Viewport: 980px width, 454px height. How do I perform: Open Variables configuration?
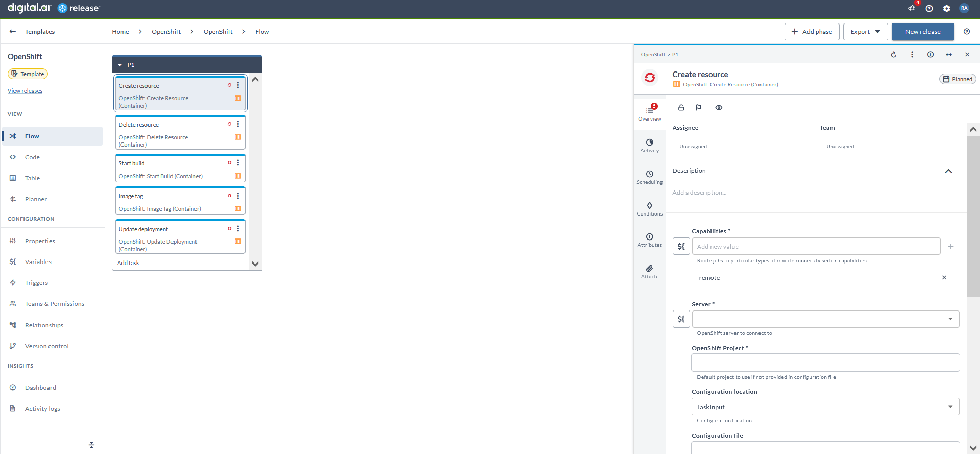[x=53, y=262]
